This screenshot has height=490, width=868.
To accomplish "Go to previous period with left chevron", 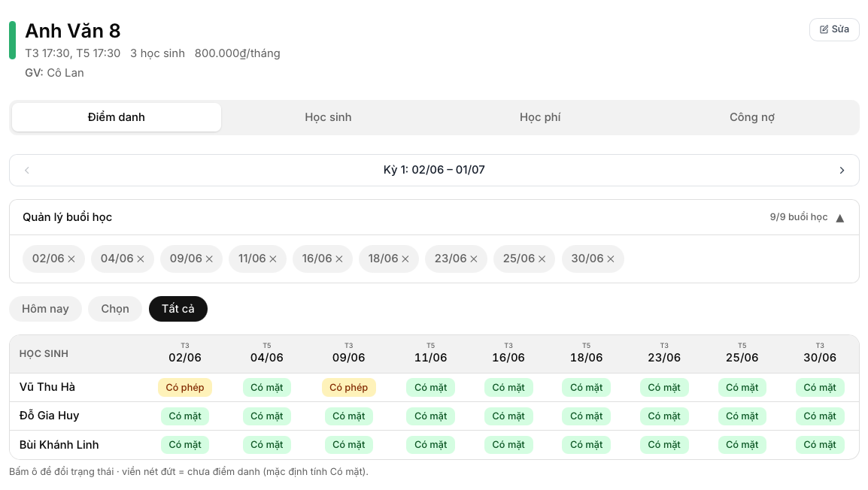I will coord(26,171).
